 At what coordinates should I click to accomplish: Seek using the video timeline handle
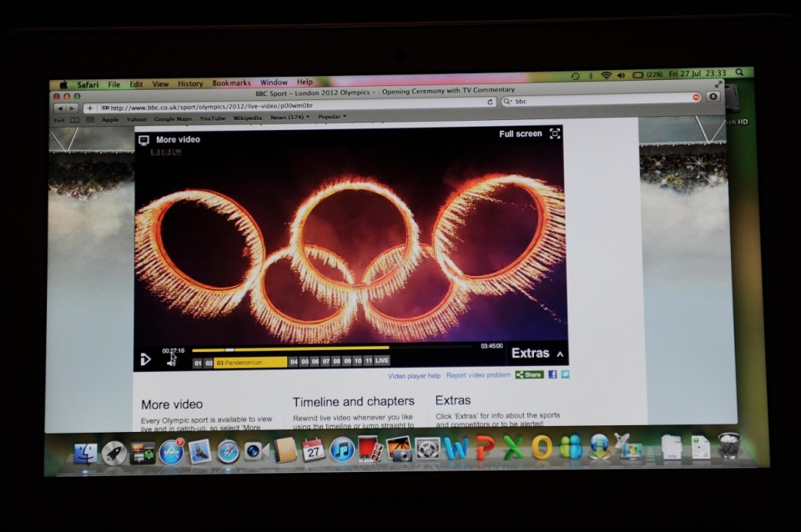click(x=229, y=349)
